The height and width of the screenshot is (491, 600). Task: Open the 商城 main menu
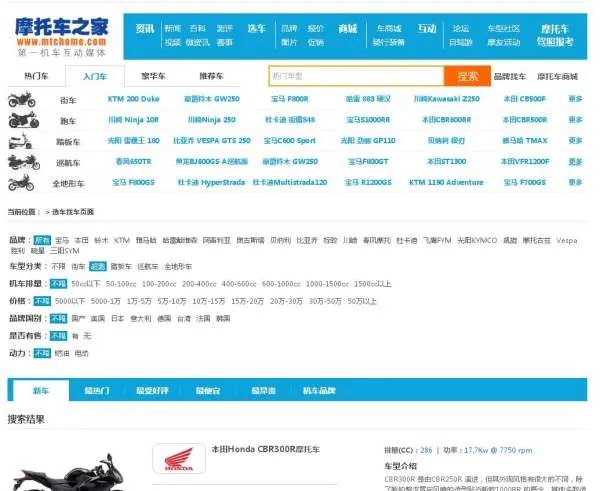[x=347, y=29]
